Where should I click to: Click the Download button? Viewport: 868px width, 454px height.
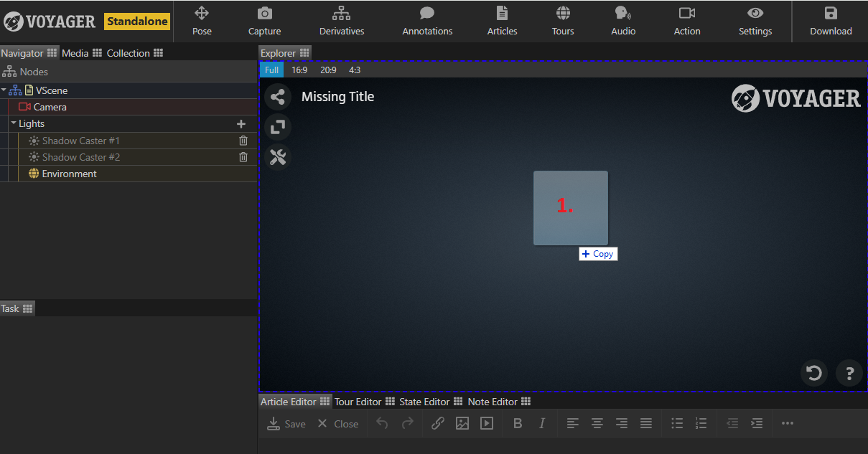(x=831, y=22)
